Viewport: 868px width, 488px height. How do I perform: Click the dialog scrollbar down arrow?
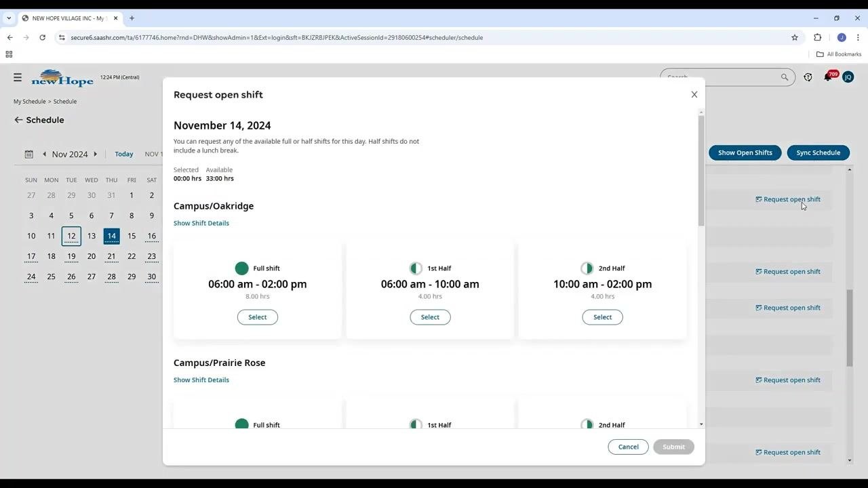click(701, 424)
